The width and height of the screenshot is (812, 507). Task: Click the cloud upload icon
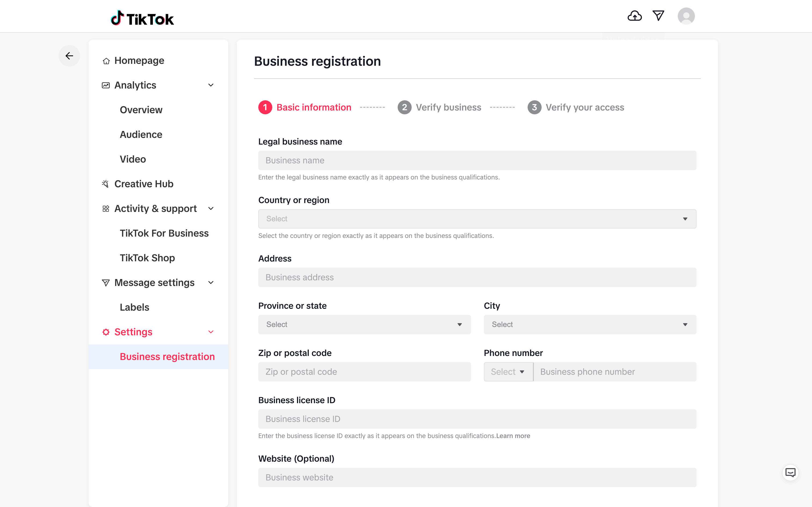pos(634,16)
